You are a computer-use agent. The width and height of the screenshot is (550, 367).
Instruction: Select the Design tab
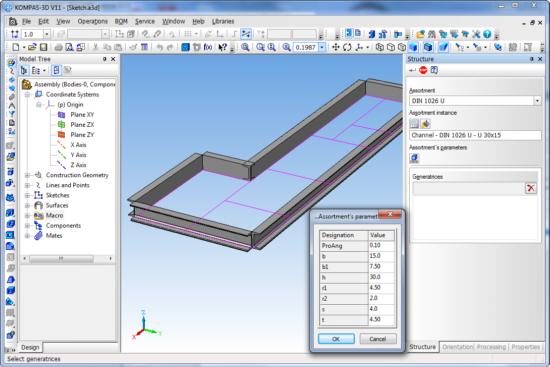30,347
